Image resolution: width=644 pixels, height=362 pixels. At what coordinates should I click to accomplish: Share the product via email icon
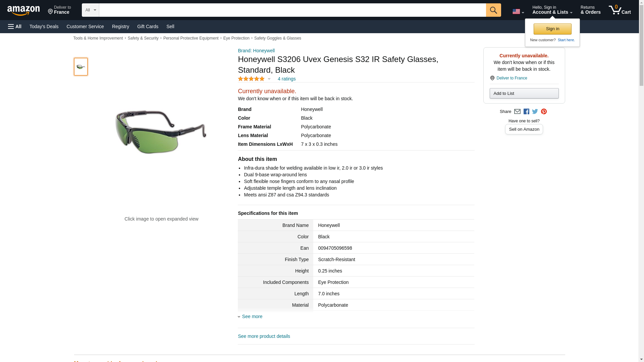[x=517, y=112]
